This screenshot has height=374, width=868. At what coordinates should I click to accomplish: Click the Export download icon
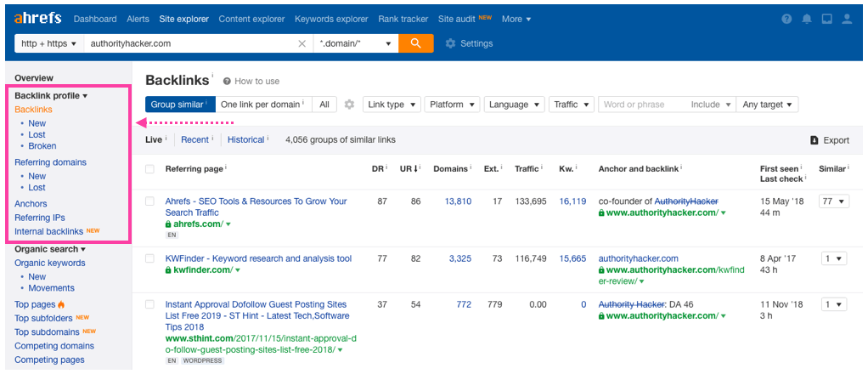pyautogui.click(x=814, y=140)
